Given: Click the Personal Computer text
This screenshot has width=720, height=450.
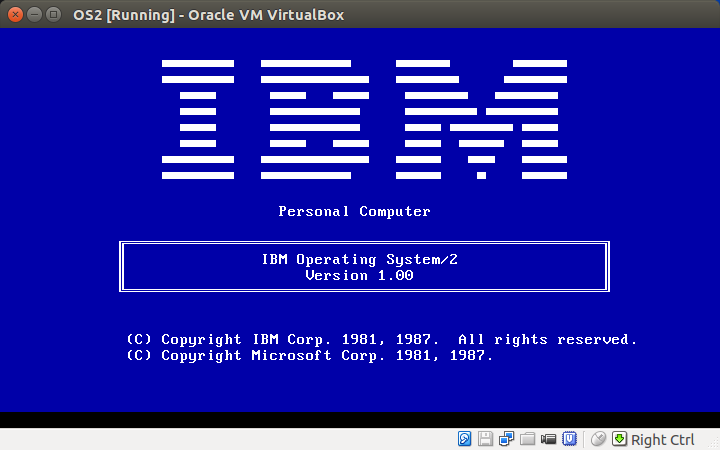Looking at the screenshot, I should 354,211.
